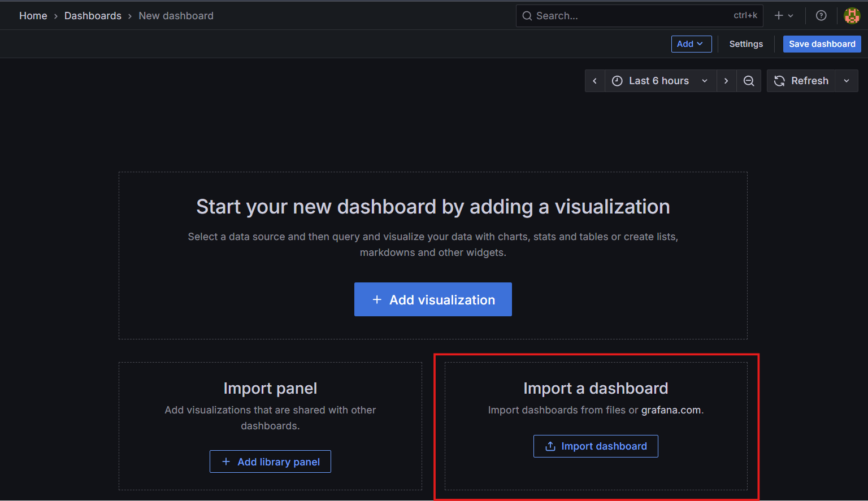Click the Import panel heading

[270, 388]
